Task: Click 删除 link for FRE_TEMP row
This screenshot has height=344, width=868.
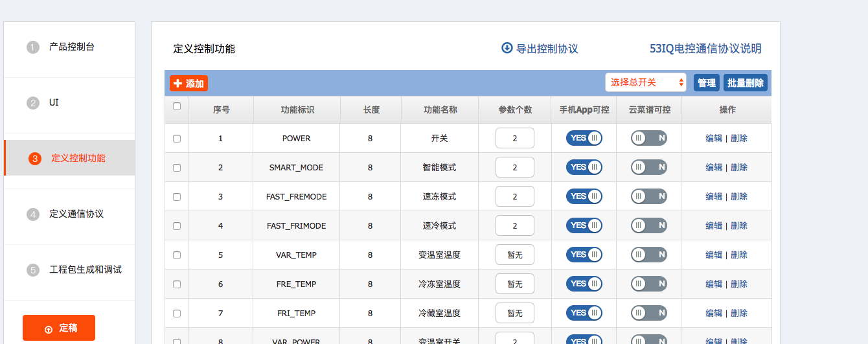Action: pos(739,284)
